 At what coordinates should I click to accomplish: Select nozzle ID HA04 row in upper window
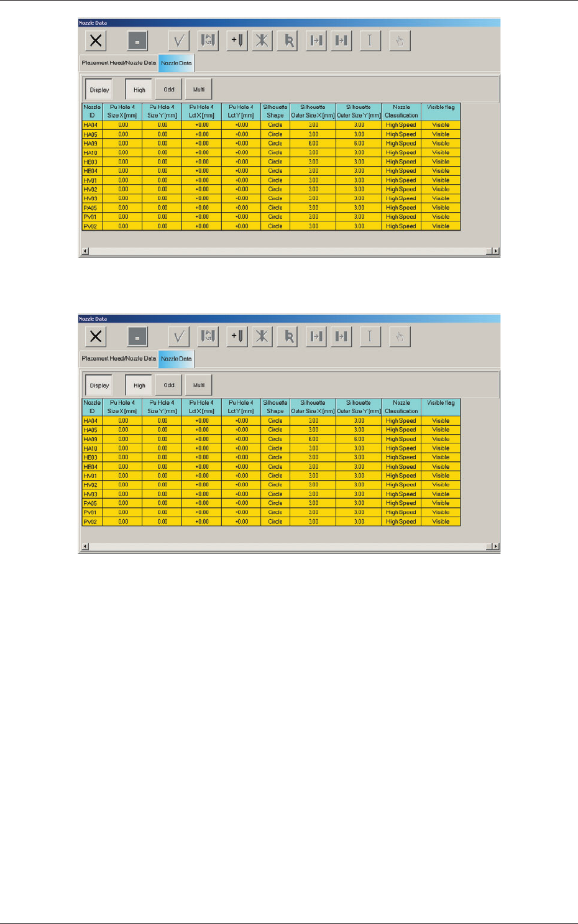tap(271, 125)
